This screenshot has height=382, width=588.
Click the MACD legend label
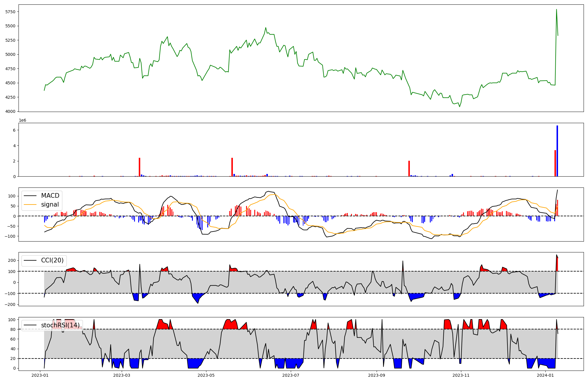click(50, 196)
